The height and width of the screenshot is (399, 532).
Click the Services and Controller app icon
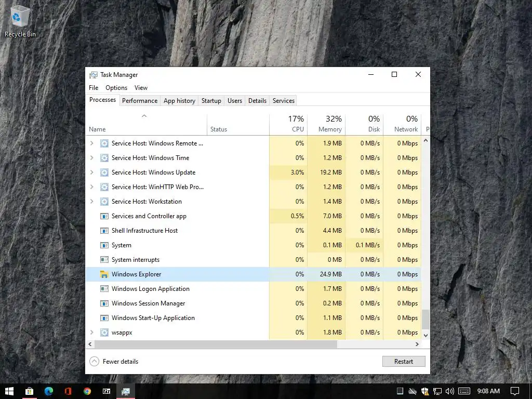coord(104,216)
